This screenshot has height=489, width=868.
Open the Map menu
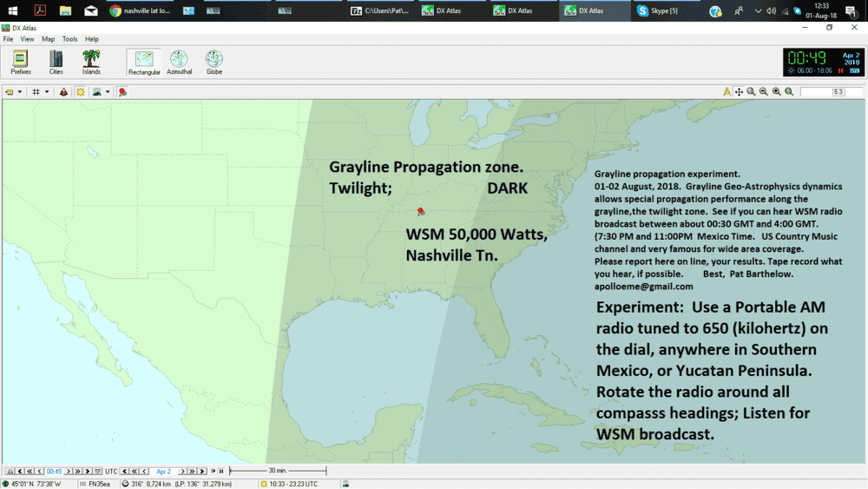point(48,39)
